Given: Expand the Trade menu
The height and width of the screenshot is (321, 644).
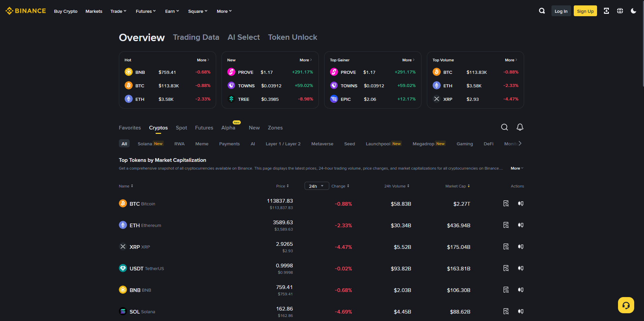Looking at the screenshot, I should [x=118, y=11].
